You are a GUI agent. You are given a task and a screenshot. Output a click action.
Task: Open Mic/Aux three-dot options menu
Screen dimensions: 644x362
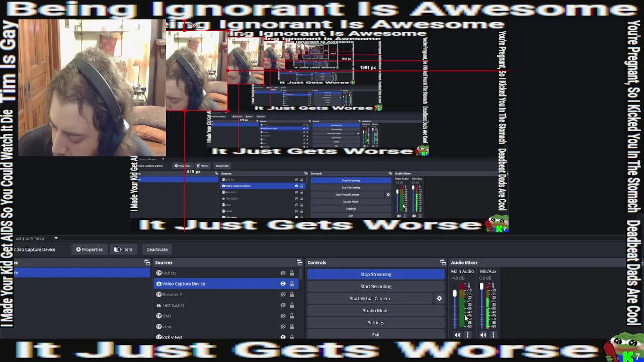coord(493,335)
